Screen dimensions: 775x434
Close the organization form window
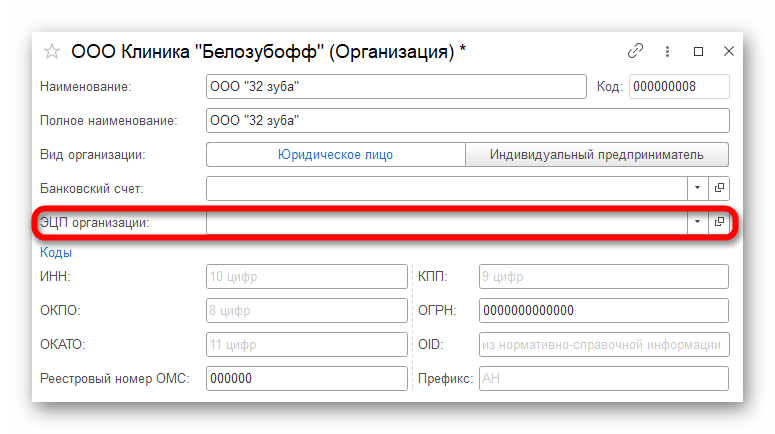pyautogui.click(x=729, y=51)
